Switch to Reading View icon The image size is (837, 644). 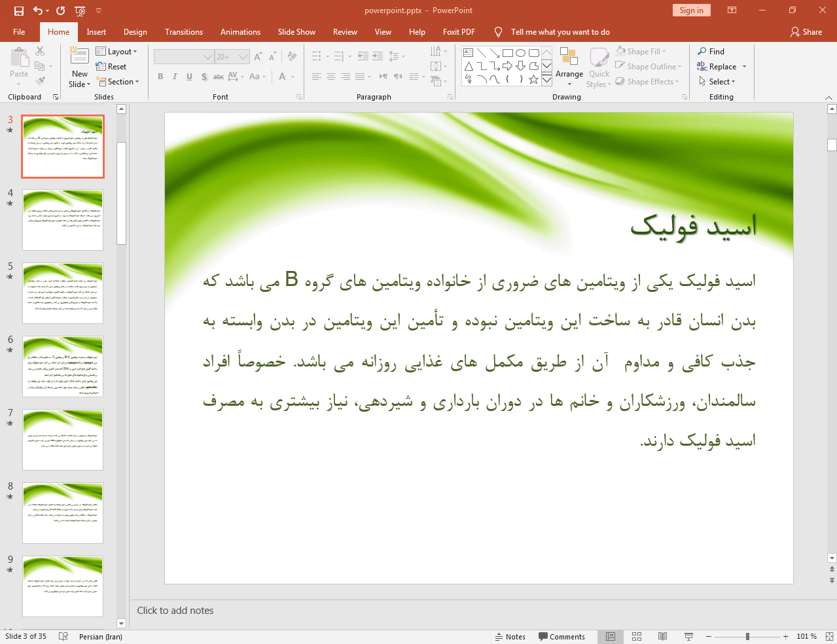(x=662, y=637)
